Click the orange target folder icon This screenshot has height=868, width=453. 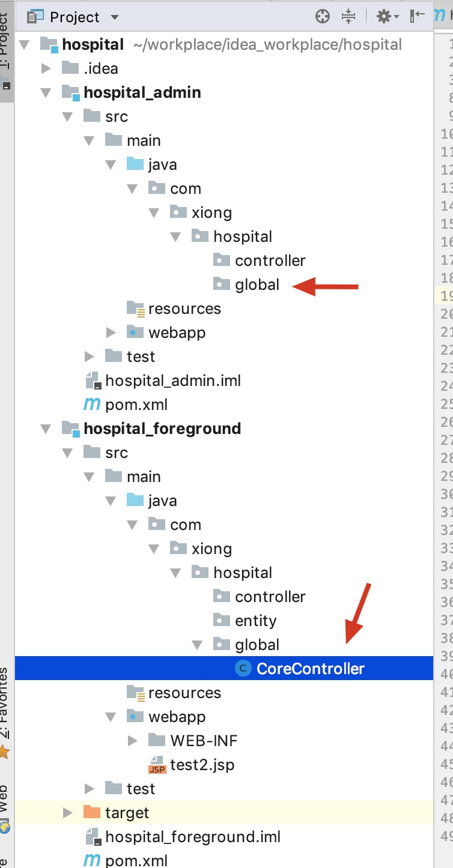[92, 813]
